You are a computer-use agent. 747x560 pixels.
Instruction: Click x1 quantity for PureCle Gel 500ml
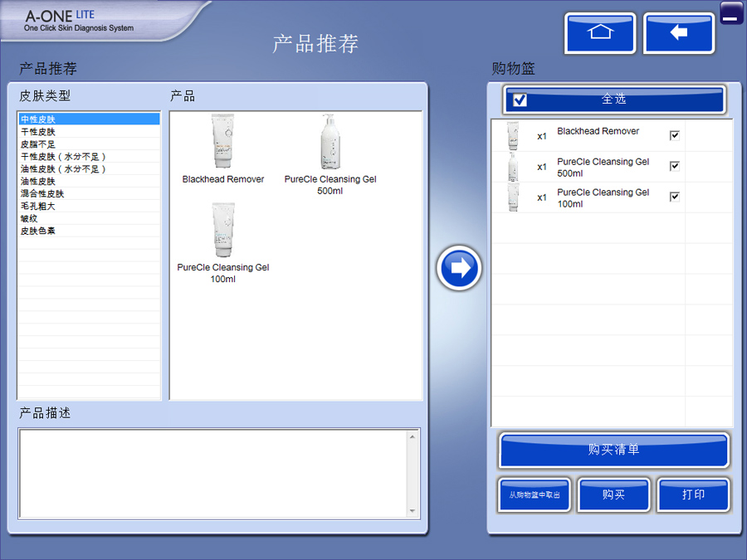pos(542,167)
